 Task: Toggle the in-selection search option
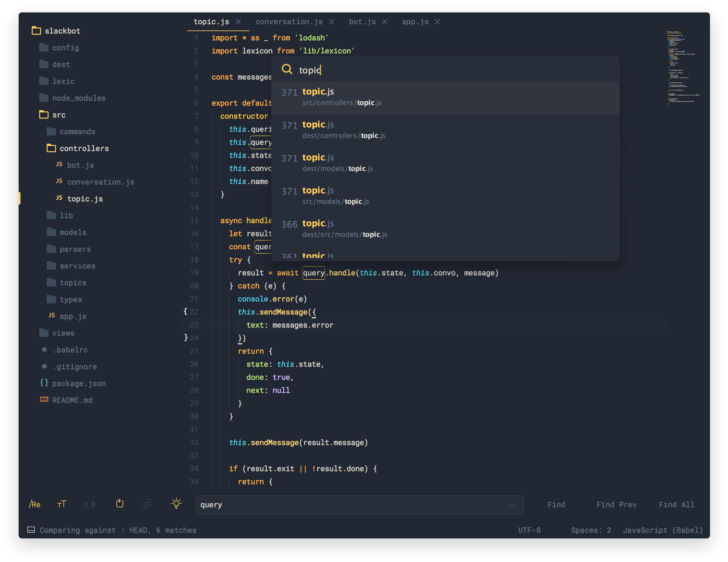tap(147, 504)
